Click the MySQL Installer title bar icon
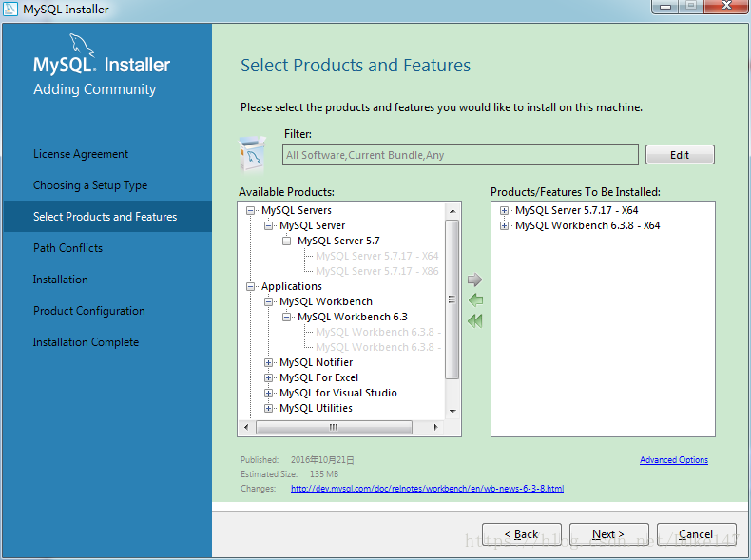The image size is (751, 560). pos(10,9)
